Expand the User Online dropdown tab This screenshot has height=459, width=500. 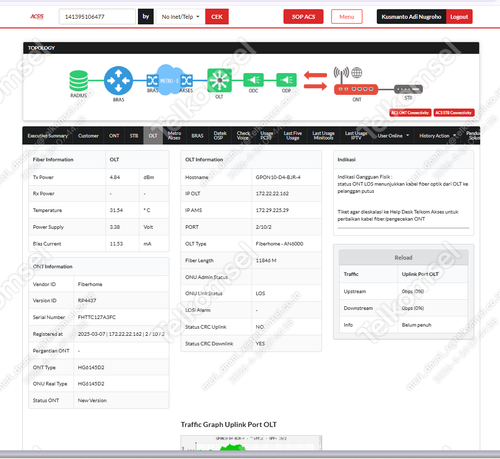point(393,136)
